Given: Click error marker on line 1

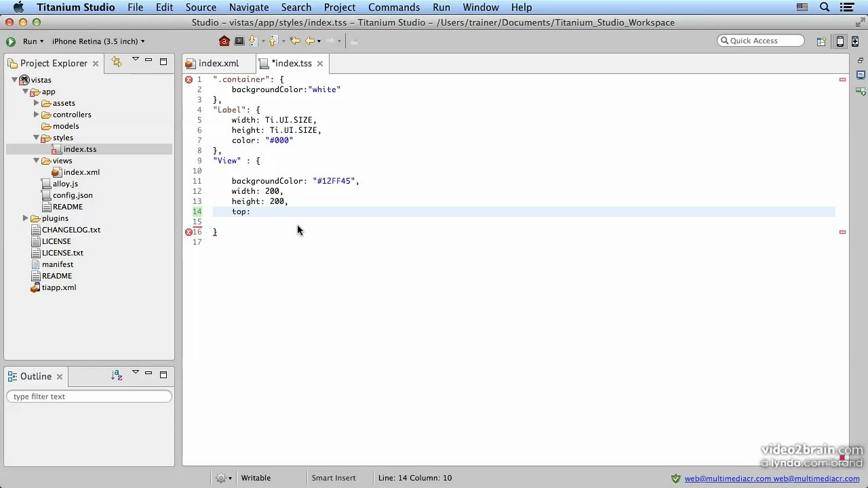Looking at the screenshot, I should click(189, 79).
